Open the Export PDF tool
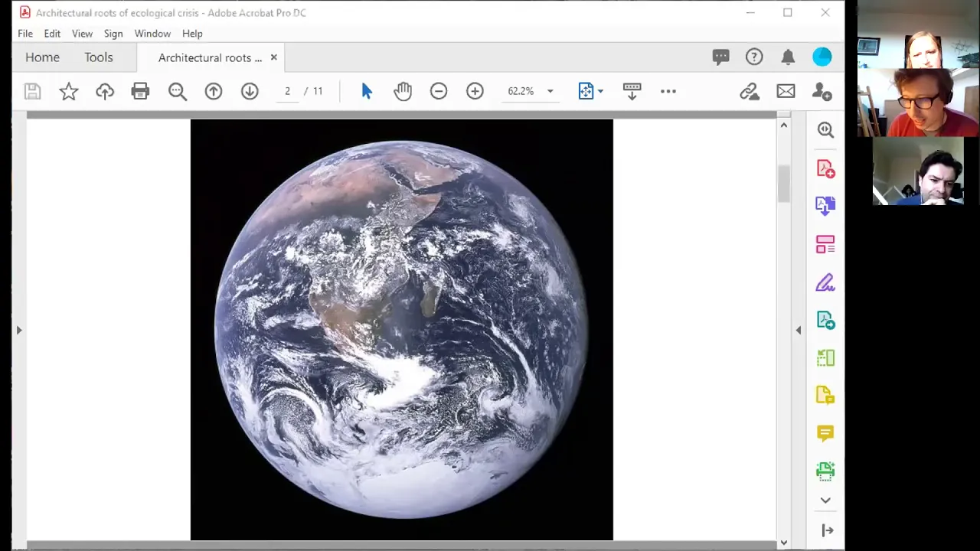This screenshot has width=980, height=551. pos(825,320)
